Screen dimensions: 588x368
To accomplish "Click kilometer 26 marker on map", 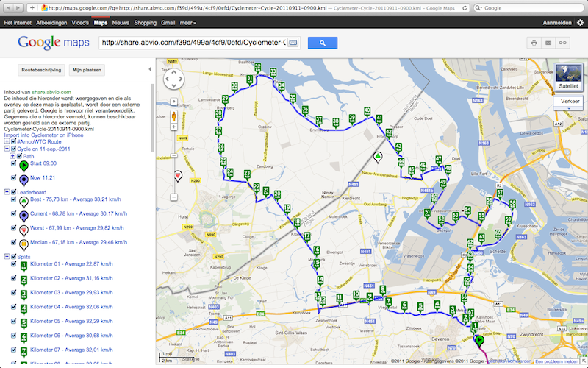I will [x=221, y=148].
